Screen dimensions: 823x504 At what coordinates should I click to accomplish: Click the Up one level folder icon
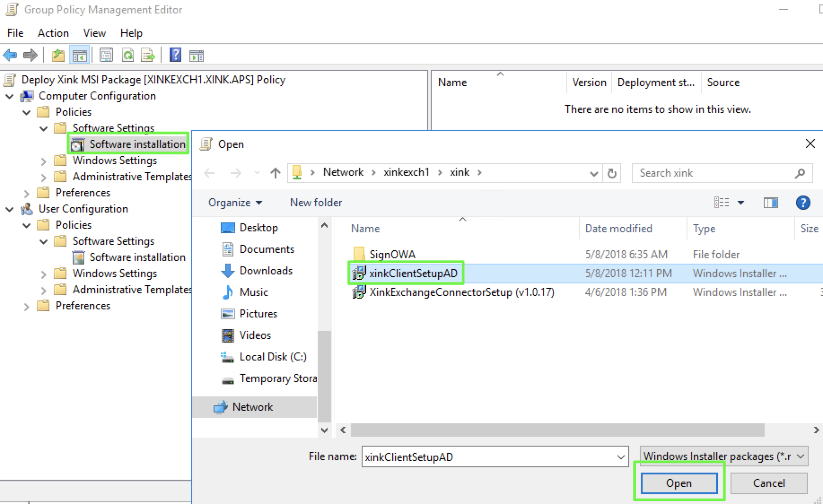[58, 56]
